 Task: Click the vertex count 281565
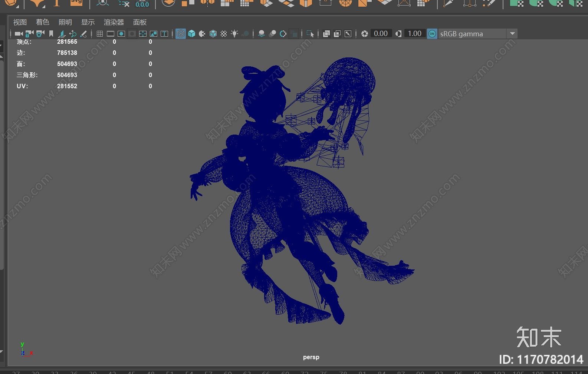coord(67,42)
